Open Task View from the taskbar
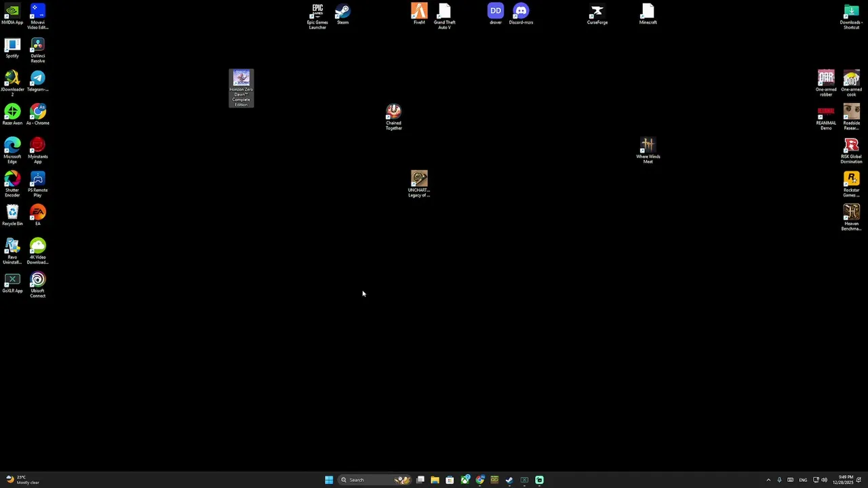The image size is (868, 488). [x=420, y=480]
